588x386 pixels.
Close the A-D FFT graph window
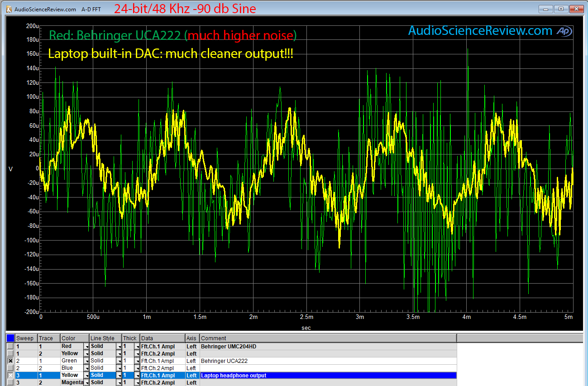point(576,9)
